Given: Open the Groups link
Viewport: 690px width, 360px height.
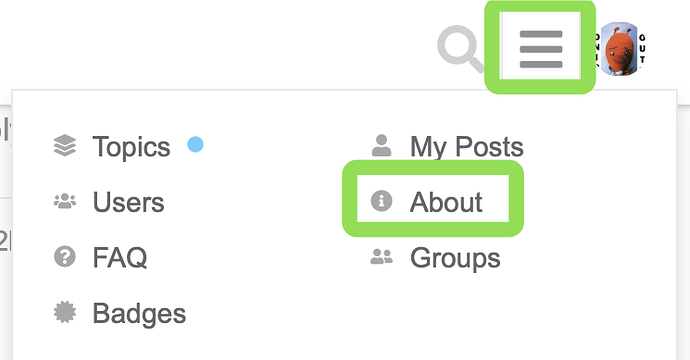Looking at the screenshot, I should point(455,258).
